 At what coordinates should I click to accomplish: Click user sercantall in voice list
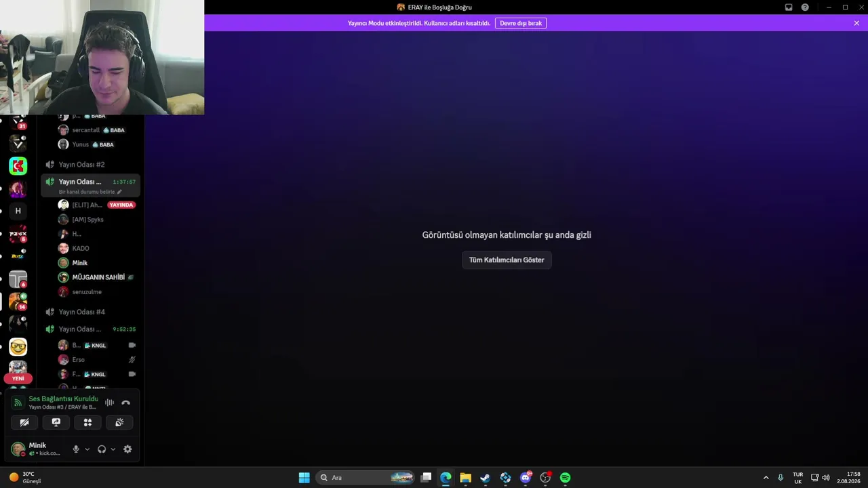[85, 130]
